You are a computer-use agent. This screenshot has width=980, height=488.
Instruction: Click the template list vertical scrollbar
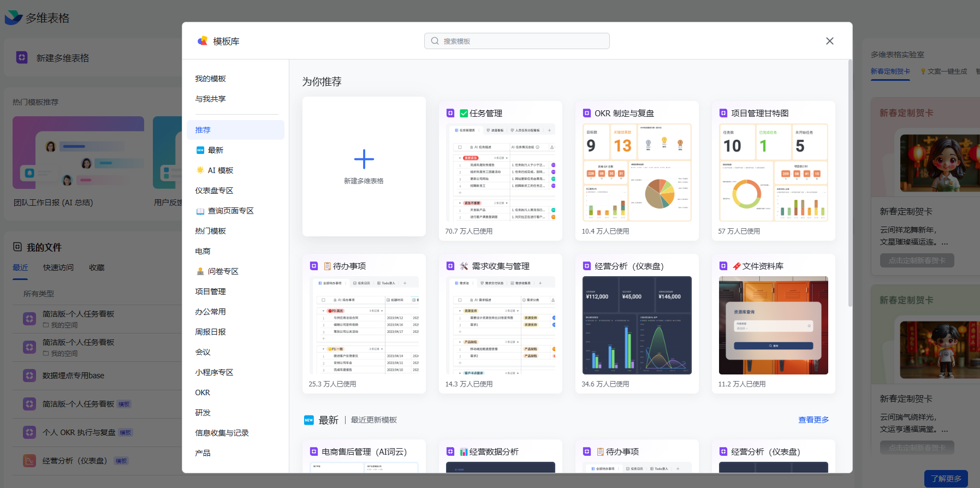[850, 186]
